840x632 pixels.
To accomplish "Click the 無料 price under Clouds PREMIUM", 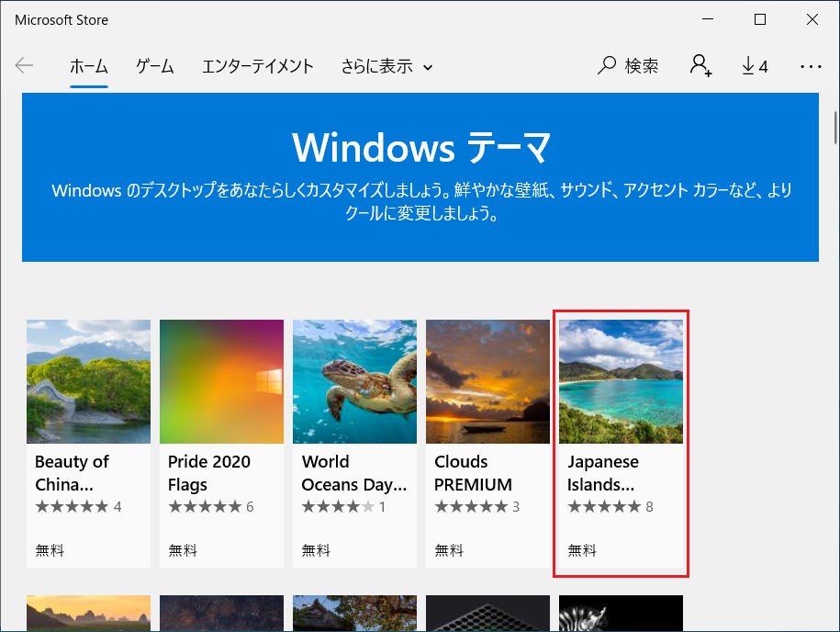I will [x=449, y=550].
